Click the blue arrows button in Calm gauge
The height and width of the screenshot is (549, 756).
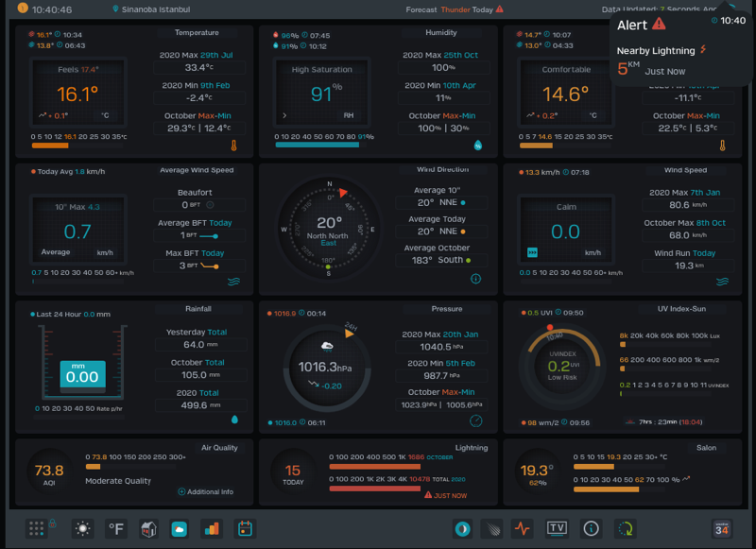532,252
